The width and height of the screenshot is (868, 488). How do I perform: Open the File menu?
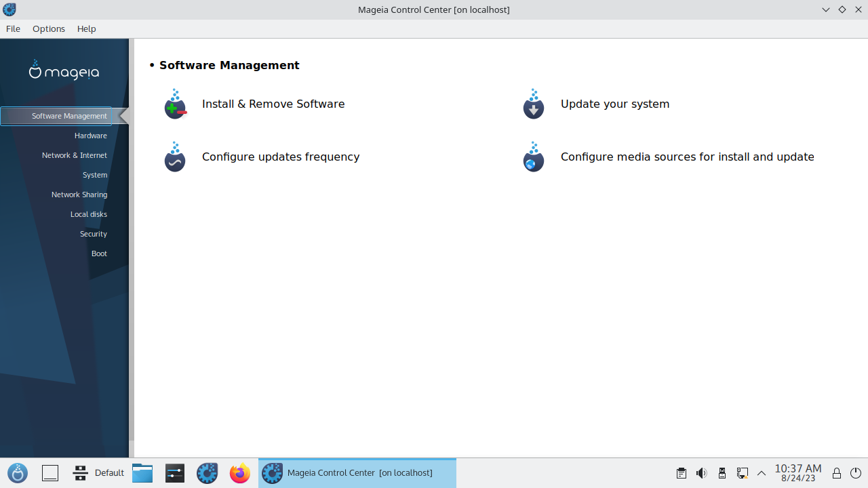pyautogui.click(x=13, y=28)
